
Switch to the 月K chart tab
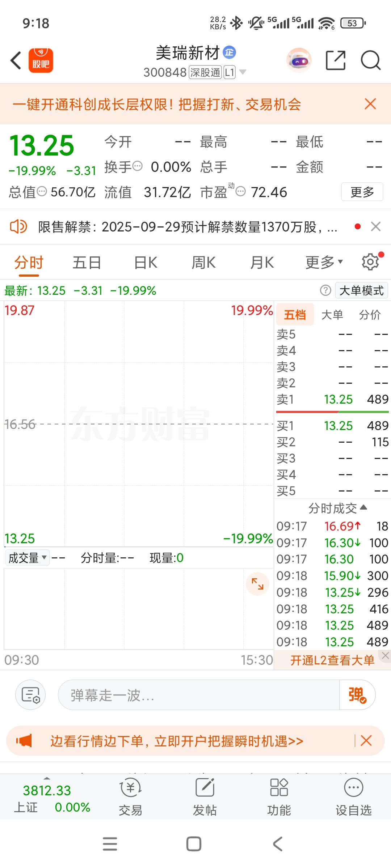tap(262, 263)
